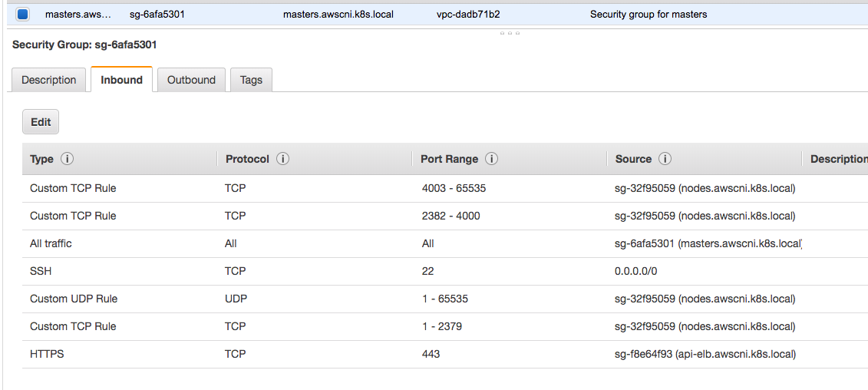Click the info icon next to Protocol
868x390 pixels.
tap(282, 159)
